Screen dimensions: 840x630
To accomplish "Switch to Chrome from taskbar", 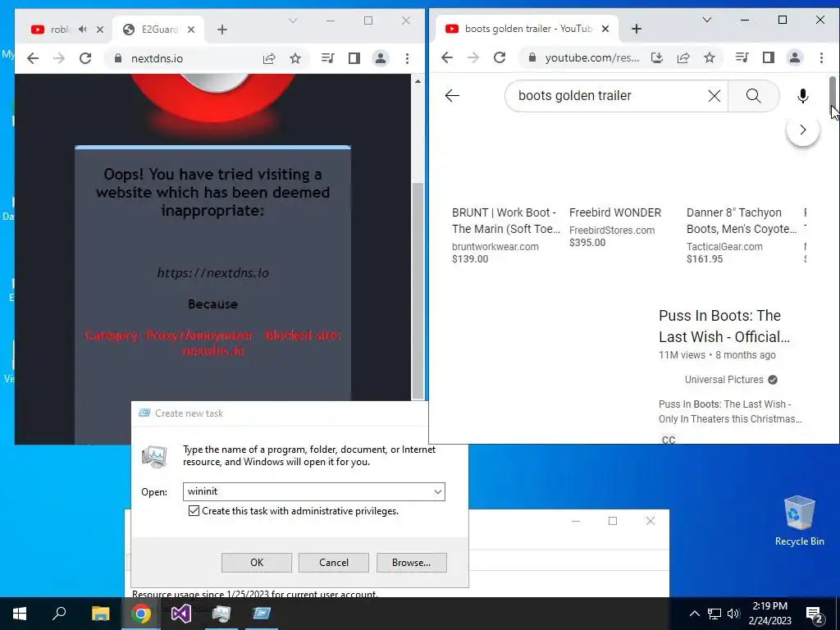I will [141, 614].
